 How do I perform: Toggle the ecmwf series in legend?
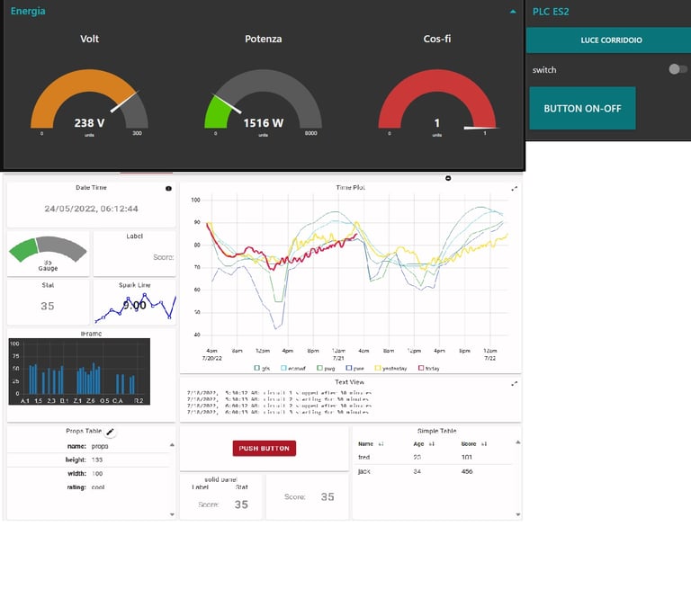pyautogui.click(x=293, y=368)
